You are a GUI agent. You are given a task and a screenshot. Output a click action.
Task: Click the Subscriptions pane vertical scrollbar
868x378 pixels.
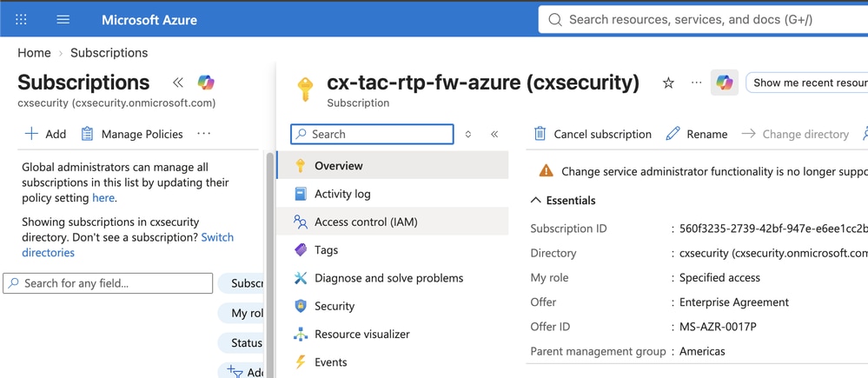coord(269,264)
